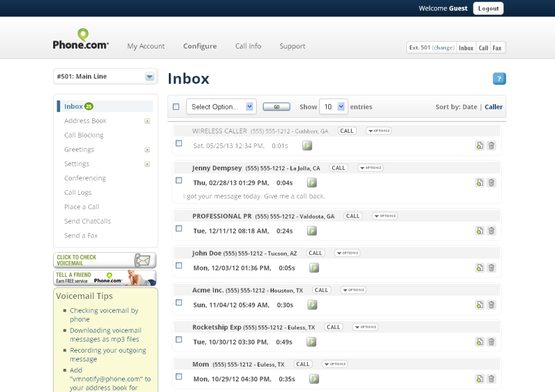Delete the Acme Inc. voicemail
Screen dimensions: 555x392
tap(491, 305)
